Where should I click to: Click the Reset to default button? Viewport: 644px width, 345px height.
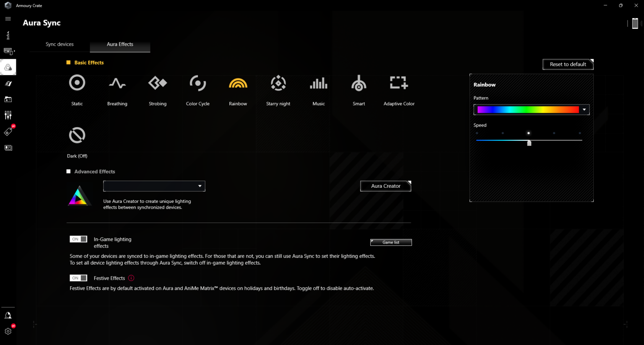point(568,64)
